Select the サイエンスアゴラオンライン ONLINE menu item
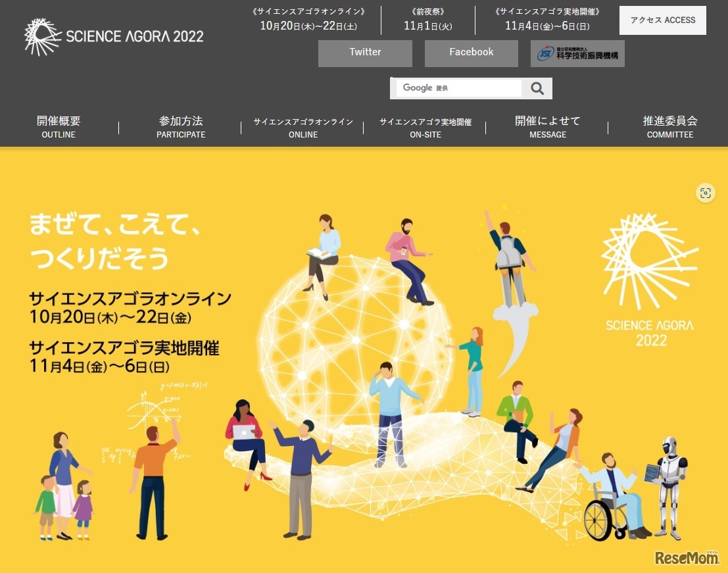 point(303,128)
